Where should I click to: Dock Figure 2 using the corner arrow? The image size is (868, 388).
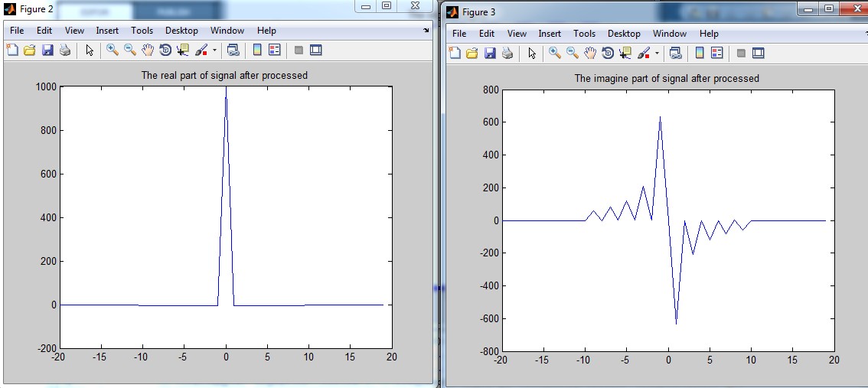coord(426,31)
